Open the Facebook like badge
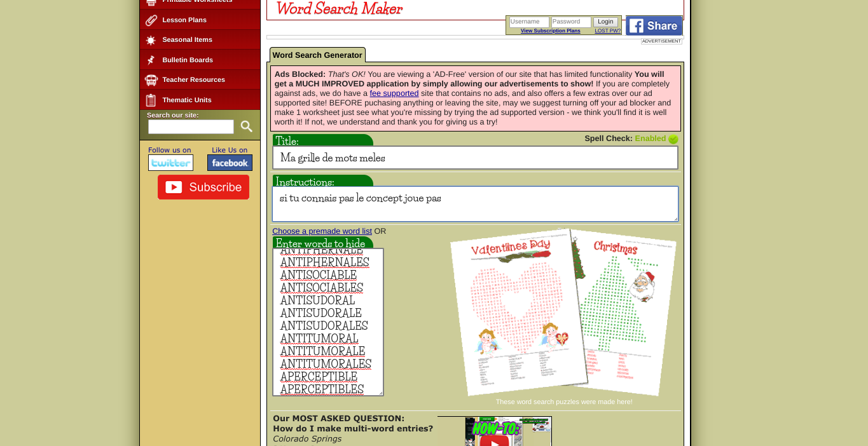This screenshot has width=868, height=446. point(230,163)
